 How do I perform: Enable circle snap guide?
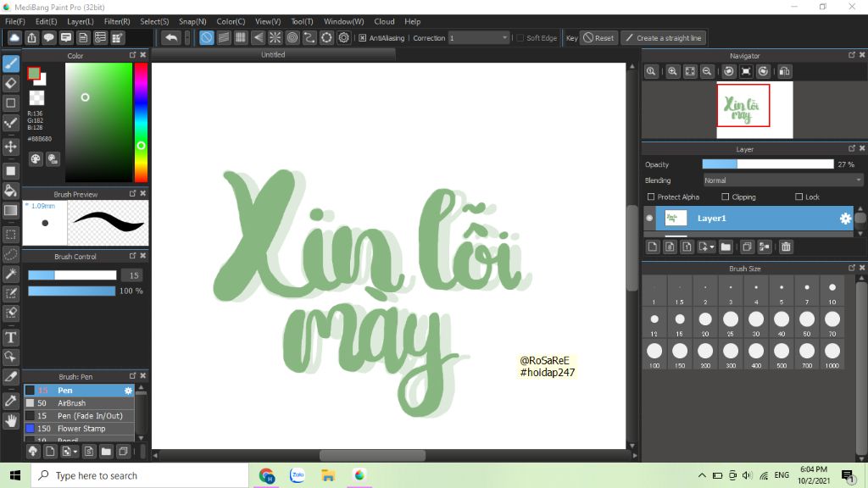click(292, 38)
